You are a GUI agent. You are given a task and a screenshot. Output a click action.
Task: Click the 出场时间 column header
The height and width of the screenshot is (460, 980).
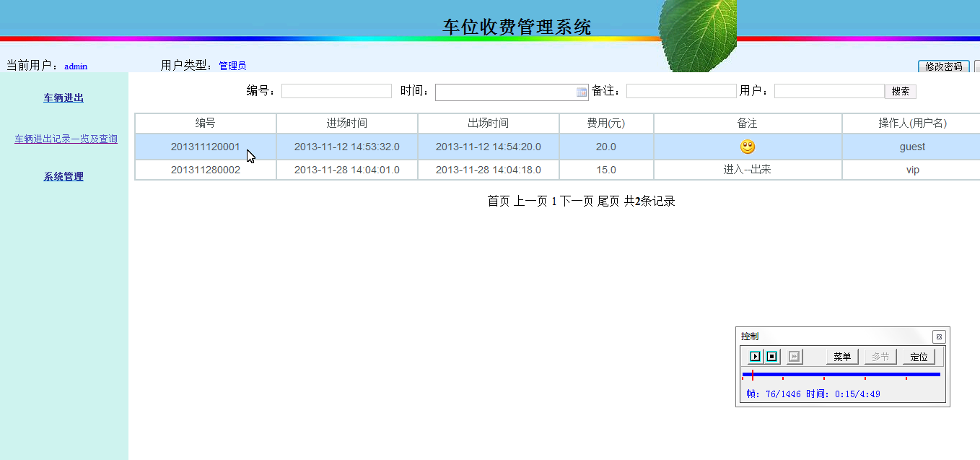(489, 123)
